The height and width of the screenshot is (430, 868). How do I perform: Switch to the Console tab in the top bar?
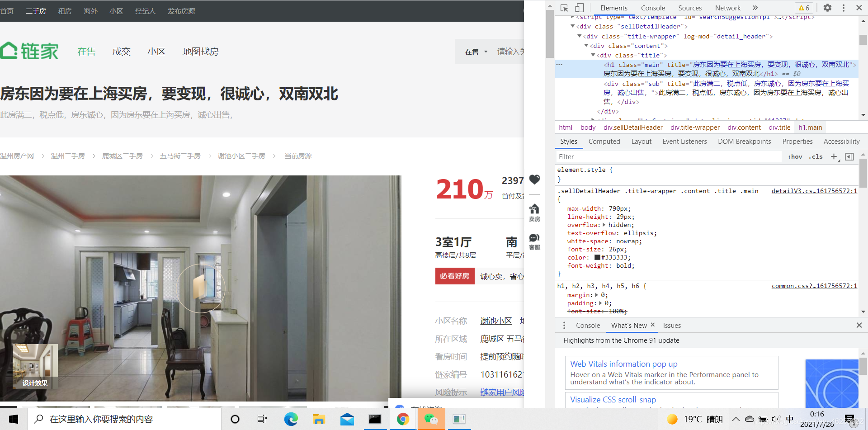(x=653, y=8)
